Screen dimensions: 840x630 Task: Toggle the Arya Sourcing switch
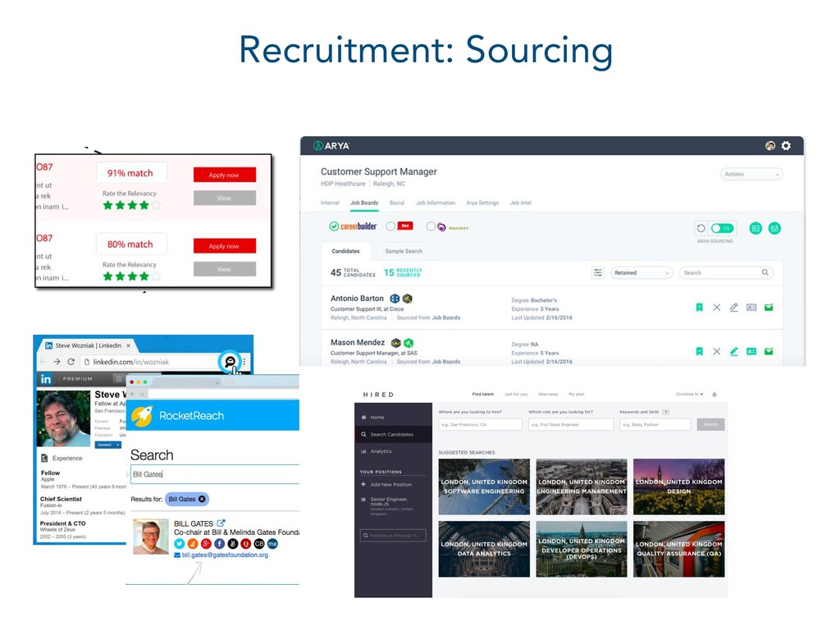tap(722, 228)
